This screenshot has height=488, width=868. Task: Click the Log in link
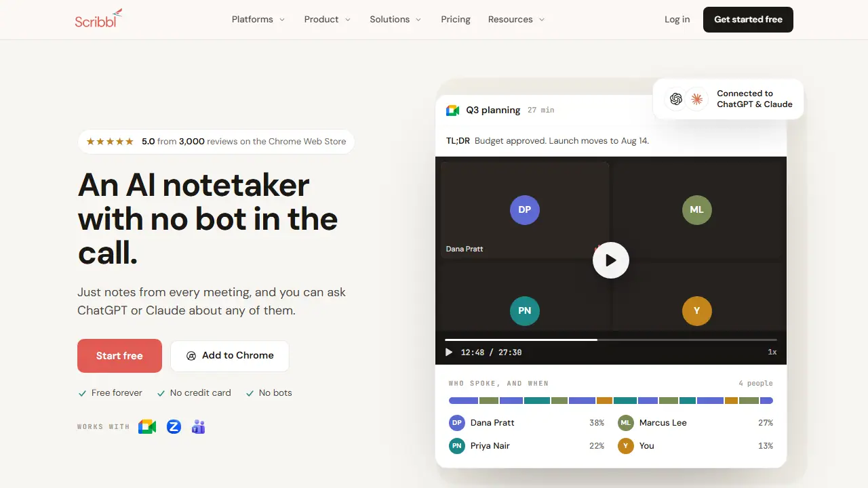point(677,19)
